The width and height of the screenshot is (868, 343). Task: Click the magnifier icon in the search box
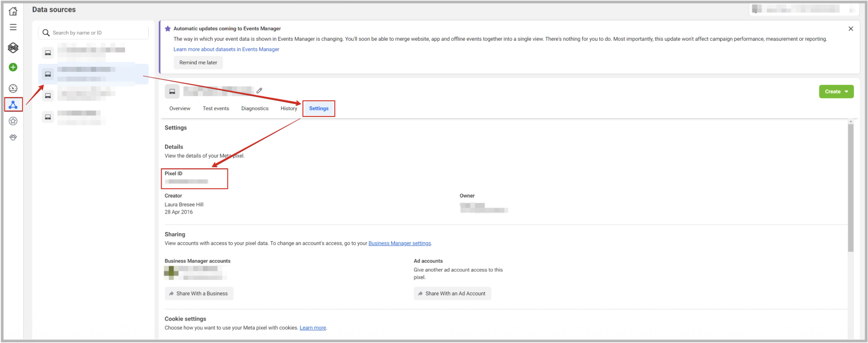(46, 33)
